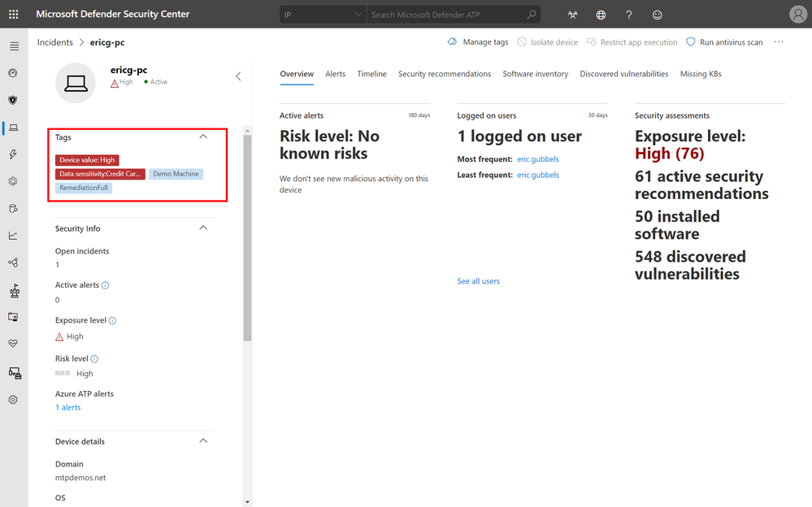Open the user account avatar
Screen dimensions: 812x507
(798, 14)
